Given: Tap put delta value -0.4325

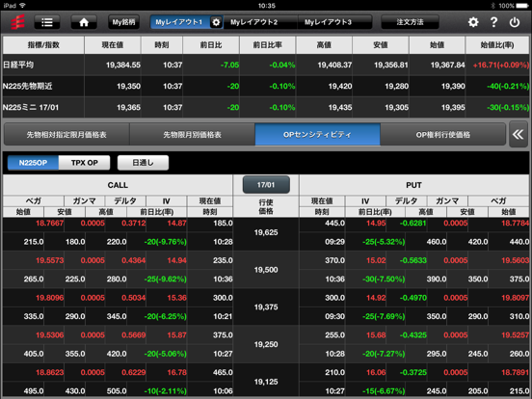Looking at the screenshot, I should 412,335.
